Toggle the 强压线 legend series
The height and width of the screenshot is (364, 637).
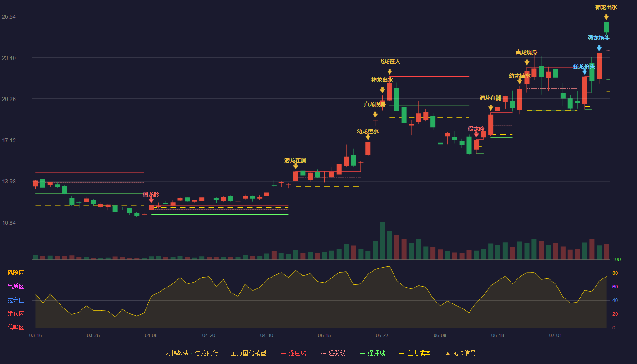click(293, 353)
